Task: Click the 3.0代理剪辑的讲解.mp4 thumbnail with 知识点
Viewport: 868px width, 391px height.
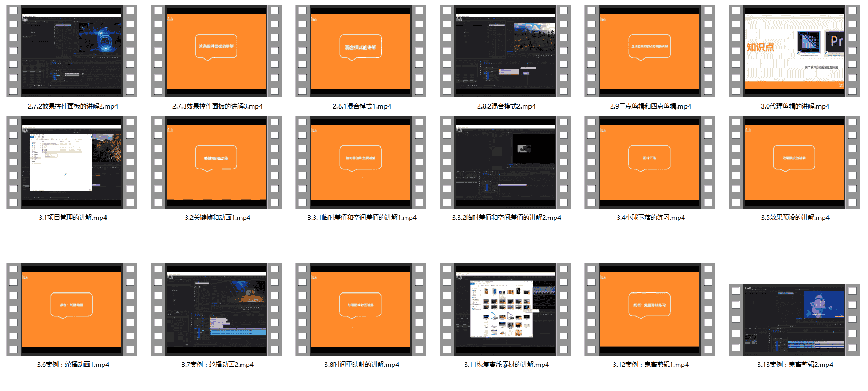Action: pos(794,51)
